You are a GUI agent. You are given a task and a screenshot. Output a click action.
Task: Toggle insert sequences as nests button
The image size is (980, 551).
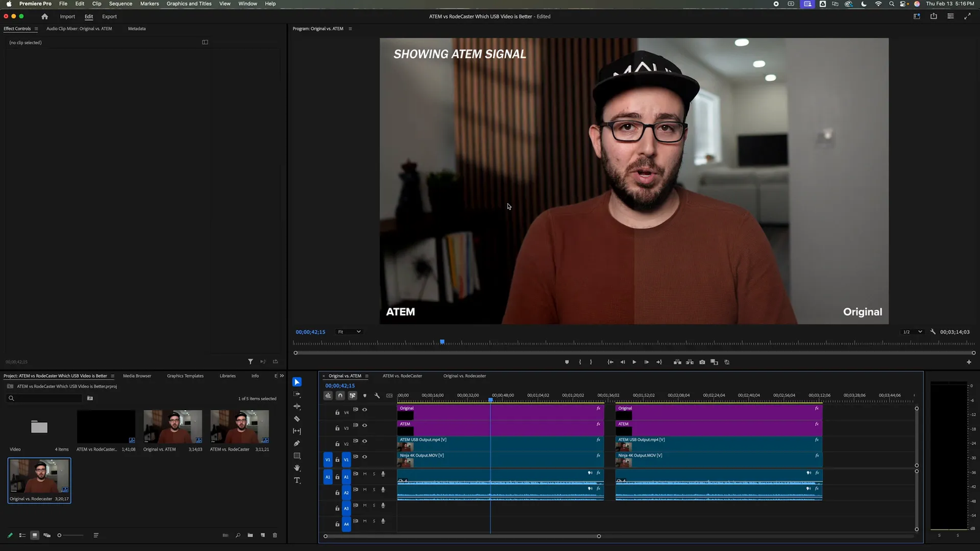(x=328, y=395)
